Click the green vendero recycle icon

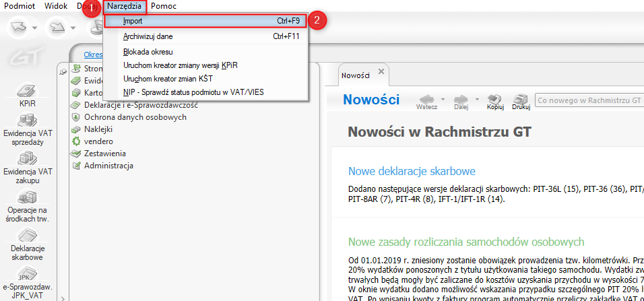76,141
